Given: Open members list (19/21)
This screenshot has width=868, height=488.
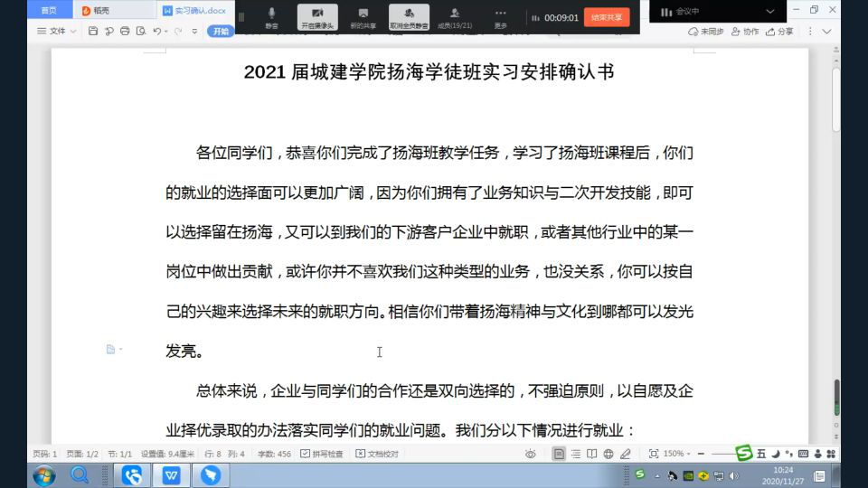Looking at the screenshot, I should pyautogui.click(x=454, y=16).
